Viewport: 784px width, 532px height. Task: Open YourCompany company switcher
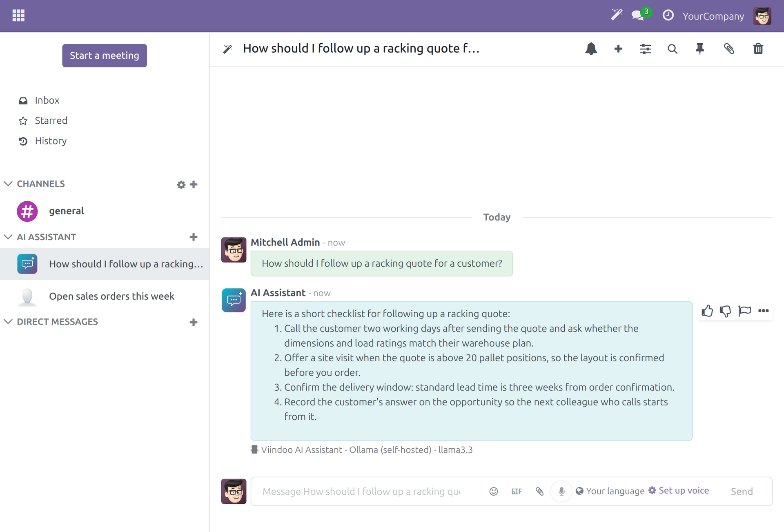[x=713, y=16]
